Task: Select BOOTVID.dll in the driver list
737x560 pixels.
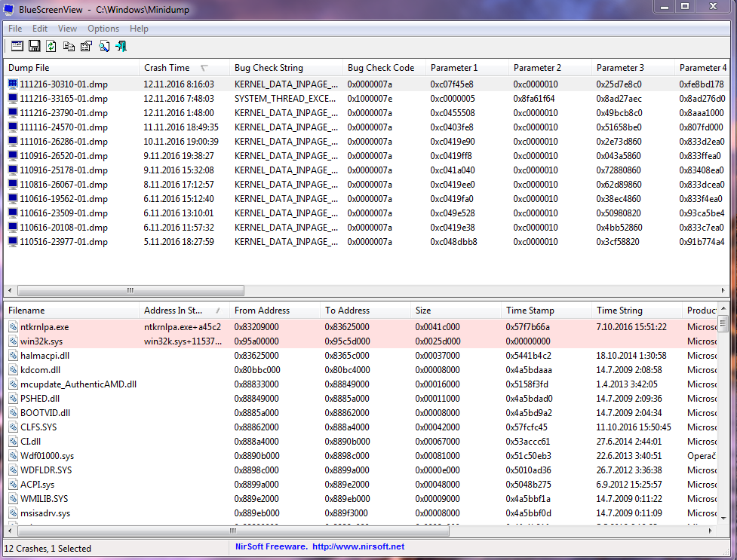Action: pyautogui.click(x=45, y=413)
